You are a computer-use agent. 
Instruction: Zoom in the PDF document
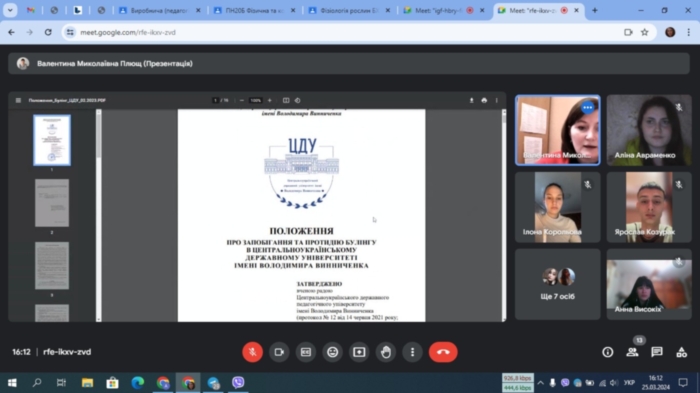pos(269,100)
